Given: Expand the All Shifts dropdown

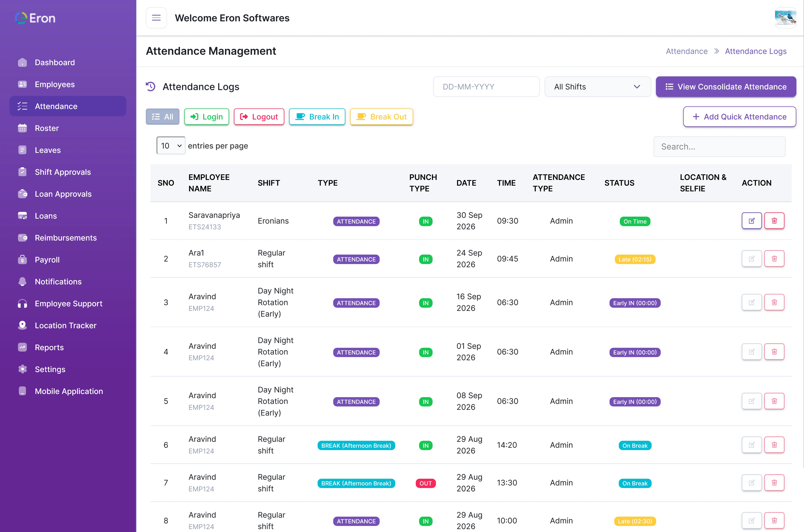Looking at the screenshot, I should pyautogui.click(x=597, y=87).
